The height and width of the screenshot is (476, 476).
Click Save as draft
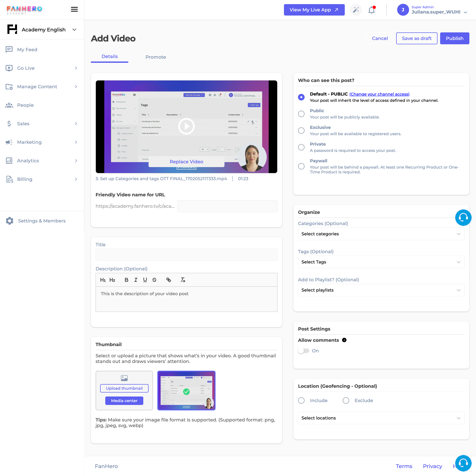[x=416, y=39]
